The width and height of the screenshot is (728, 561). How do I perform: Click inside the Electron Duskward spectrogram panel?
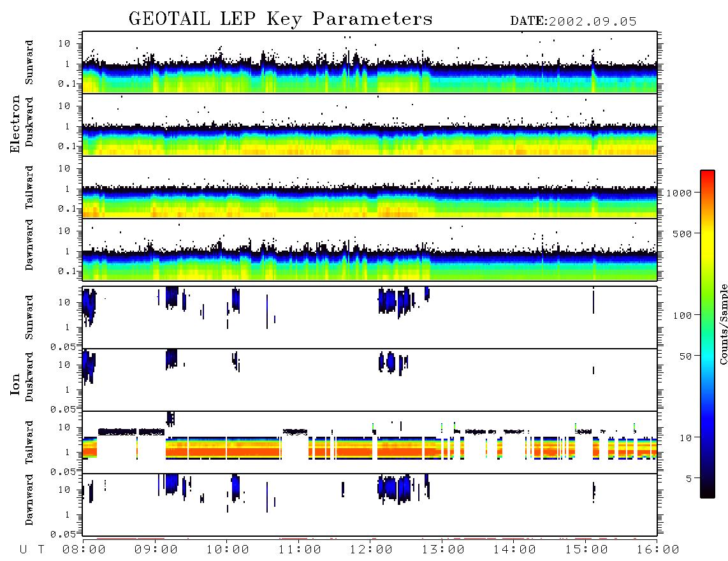click(370, 124)
